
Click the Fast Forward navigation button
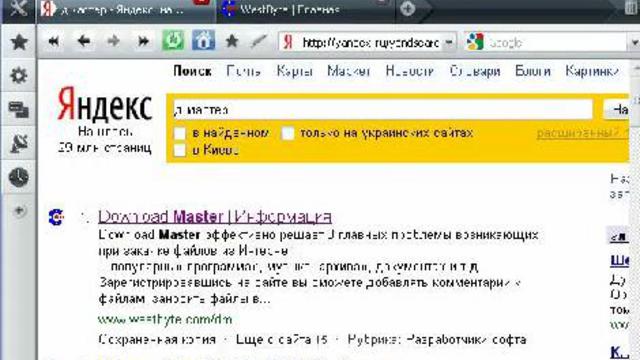(x=143, y=41)
